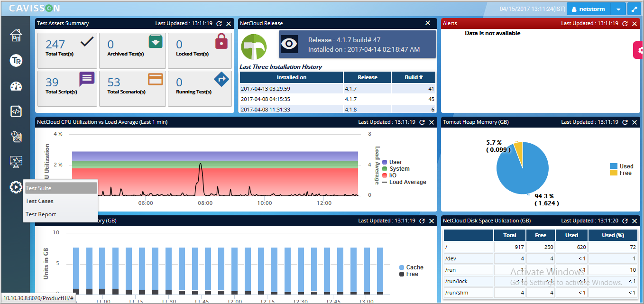Viewport: 644px width, 304px height.
Task: Select the 2017-04-13 03:29:59 installation row
Action: point(338,89)
